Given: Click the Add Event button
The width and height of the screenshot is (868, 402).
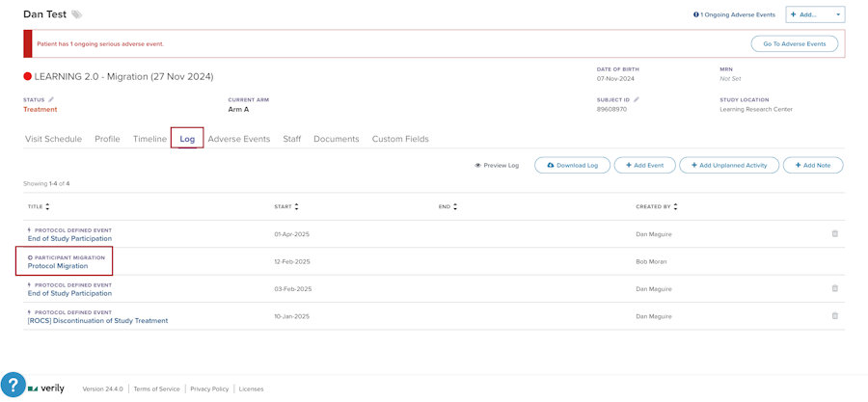Looking at the screenshot, I should coord(645,166).
